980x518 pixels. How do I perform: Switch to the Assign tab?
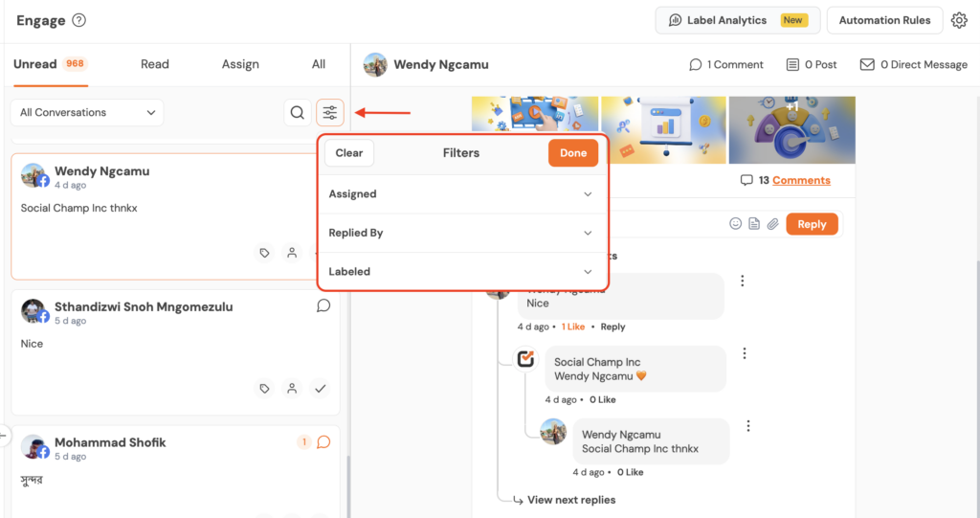240,64
